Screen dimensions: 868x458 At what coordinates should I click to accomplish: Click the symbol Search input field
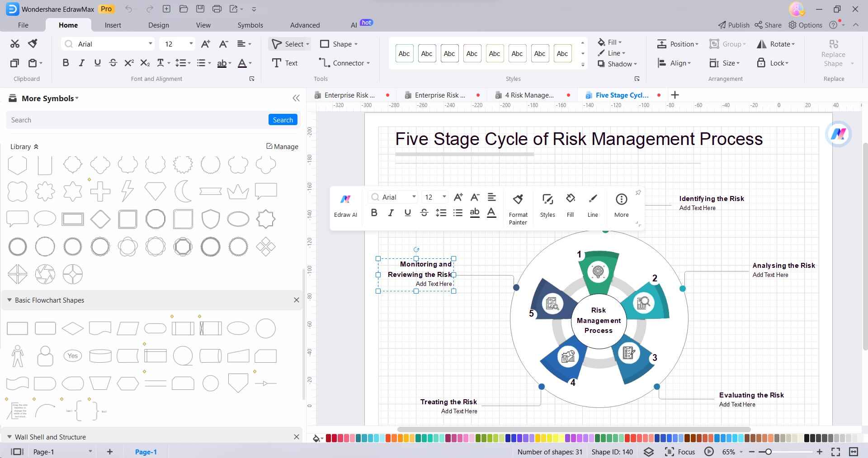pos(138,120)
